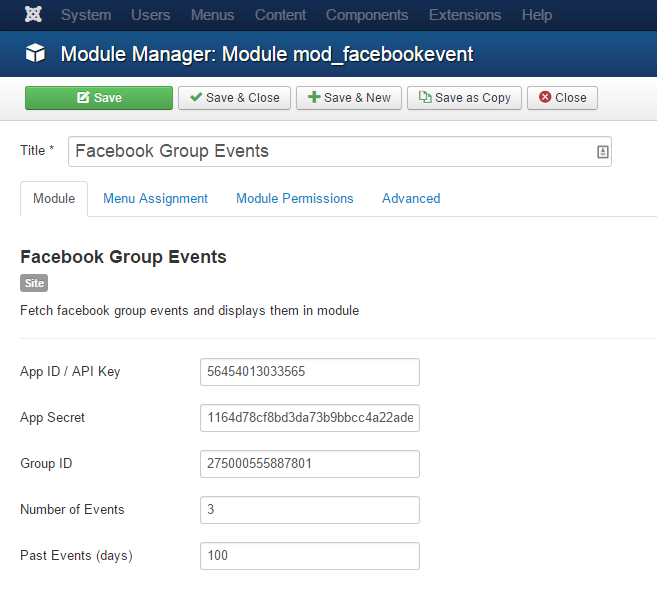This screenshot has height=607, width=657.
Task: Click the App Secret input field
Action: tap(310, 418)
